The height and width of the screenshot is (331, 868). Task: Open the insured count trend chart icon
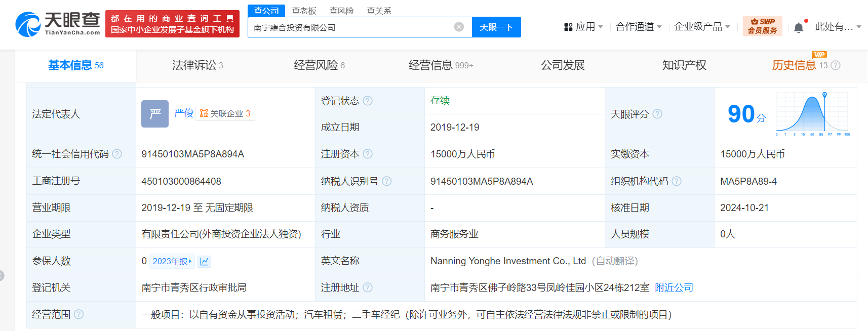point(205,261)
